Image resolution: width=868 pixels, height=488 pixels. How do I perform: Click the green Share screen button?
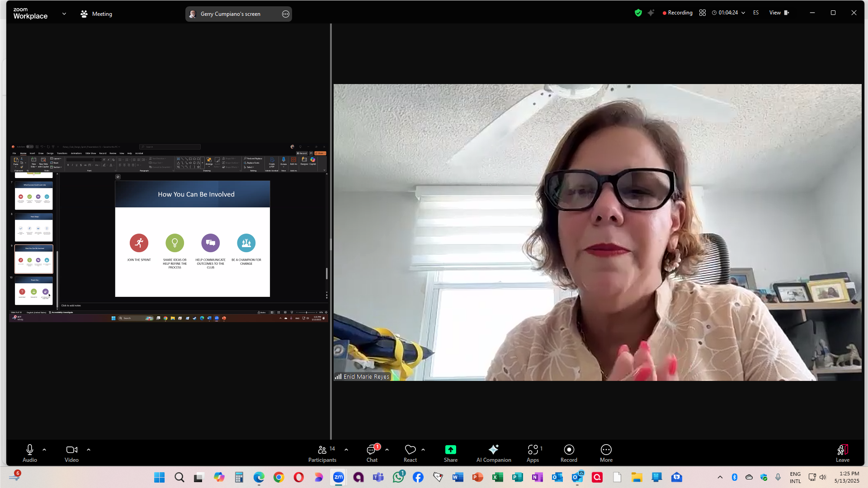tap(450, 450)
